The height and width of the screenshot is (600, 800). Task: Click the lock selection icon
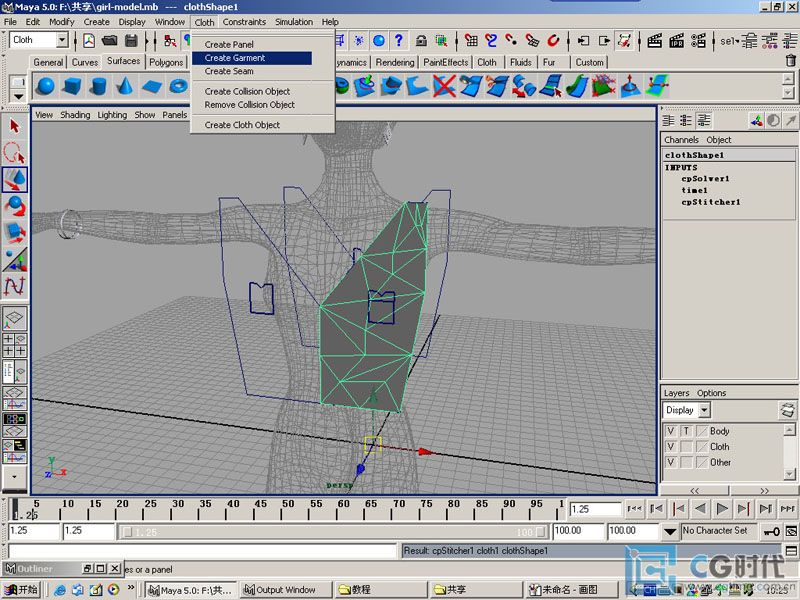[x=421, y=40]
